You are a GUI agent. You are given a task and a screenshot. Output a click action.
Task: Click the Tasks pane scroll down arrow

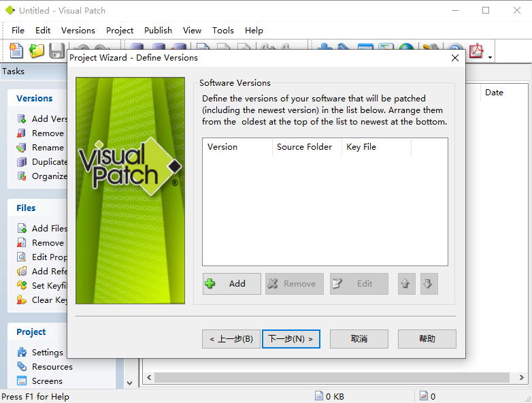pyautogui.click(x=130, y=383)
